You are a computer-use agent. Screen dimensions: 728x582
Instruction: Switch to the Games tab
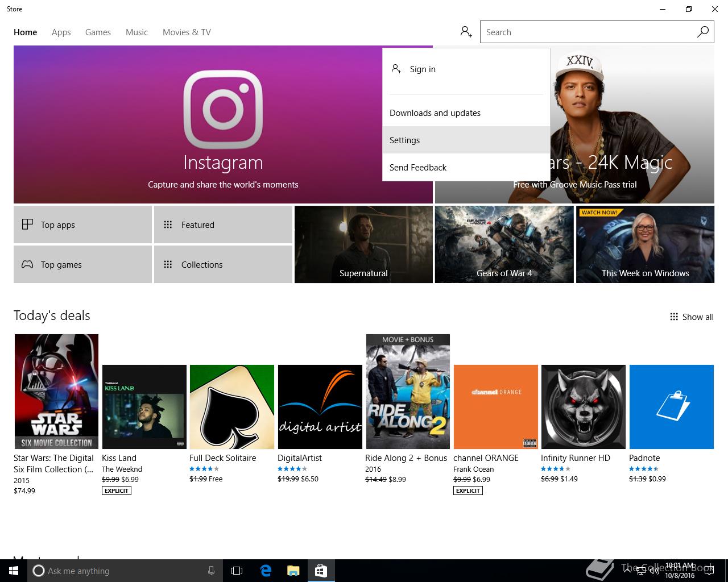(98, 32)
